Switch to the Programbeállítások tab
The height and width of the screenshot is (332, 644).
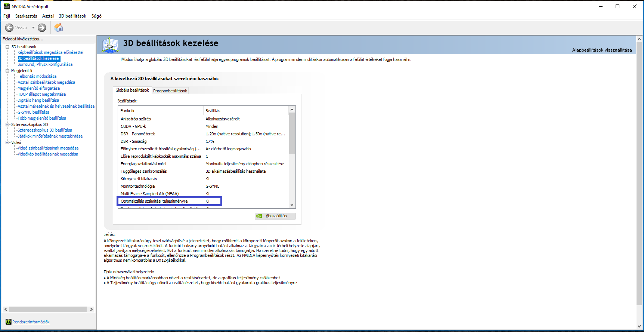coord(170,91)
